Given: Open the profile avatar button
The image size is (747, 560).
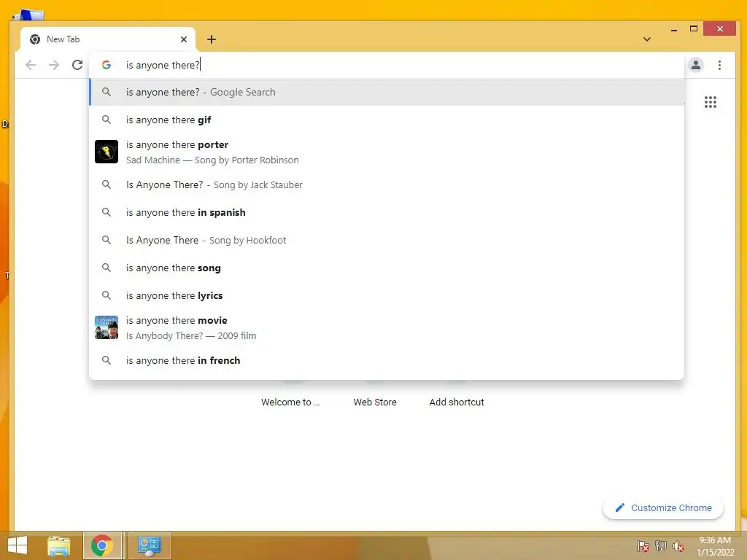Looking at the screenshot, I should coord(695,65).
